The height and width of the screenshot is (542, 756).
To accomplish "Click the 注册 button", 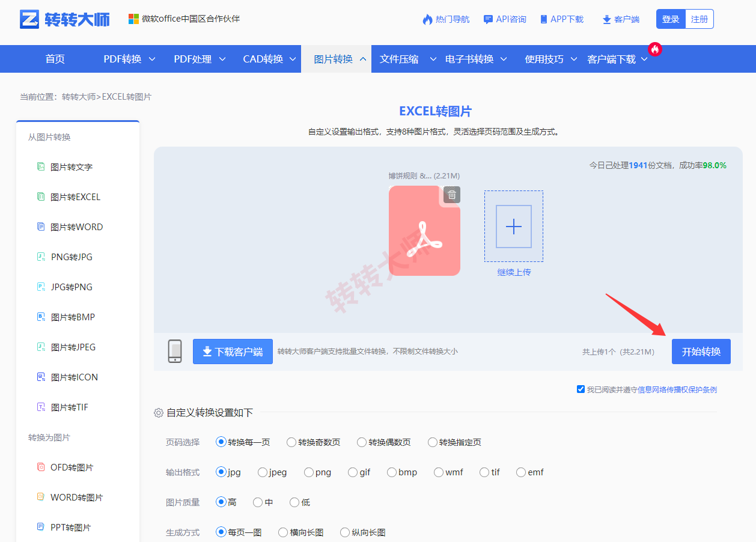I will pos(700,19).
